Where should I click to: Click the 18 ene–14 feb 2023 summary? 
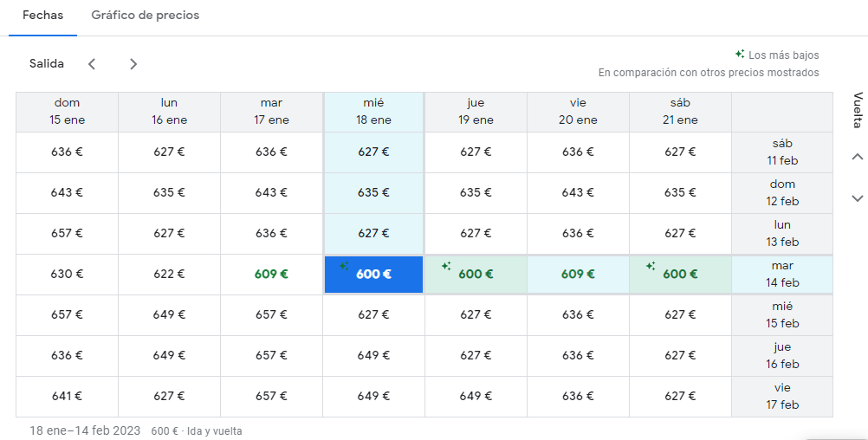tap(85, 430)
